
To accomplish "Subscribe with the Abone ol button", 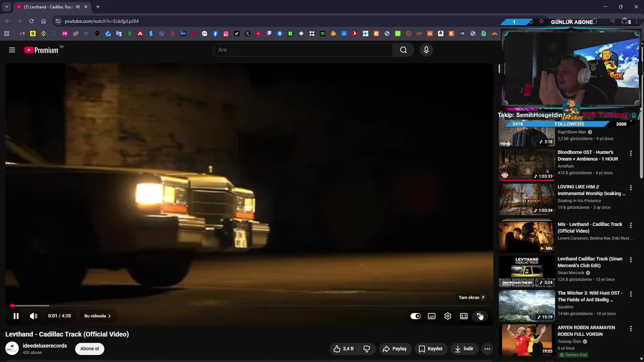I will pos(90,348).
